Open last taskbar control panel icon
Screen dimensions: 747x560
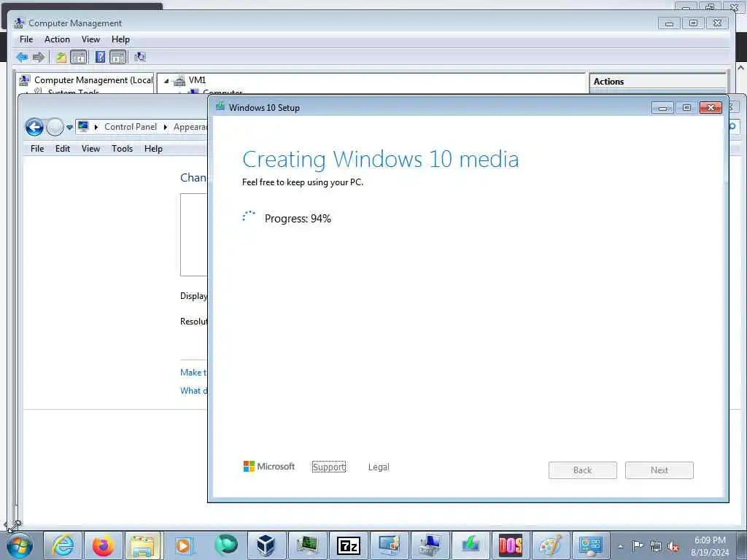click(x=591, y=545)
